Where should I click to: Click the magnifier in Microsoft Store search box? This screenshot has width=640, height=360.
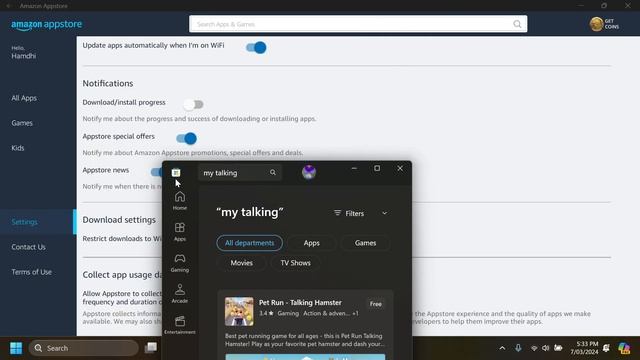point(273,173)
